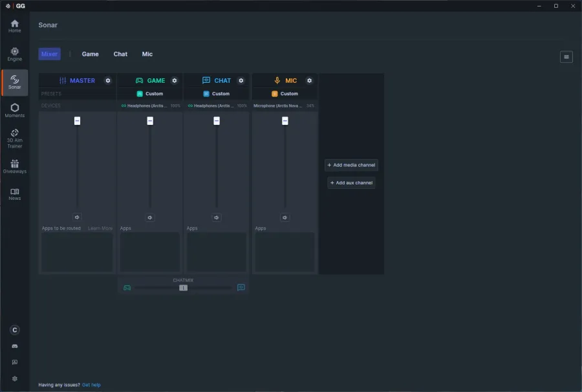The image size is (582, 392).
Task: Open MIC channel settings gear
Action: (x=309, y=81)
